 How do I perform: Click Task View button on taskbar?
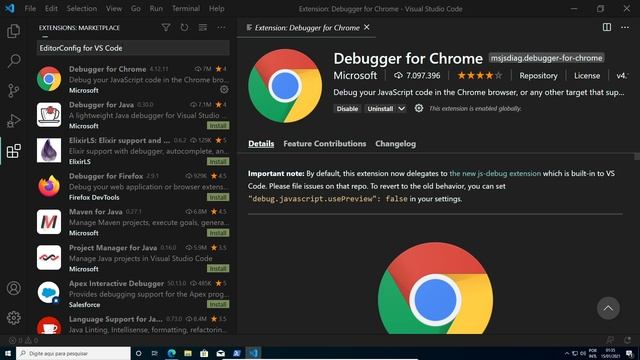(155, 353)
